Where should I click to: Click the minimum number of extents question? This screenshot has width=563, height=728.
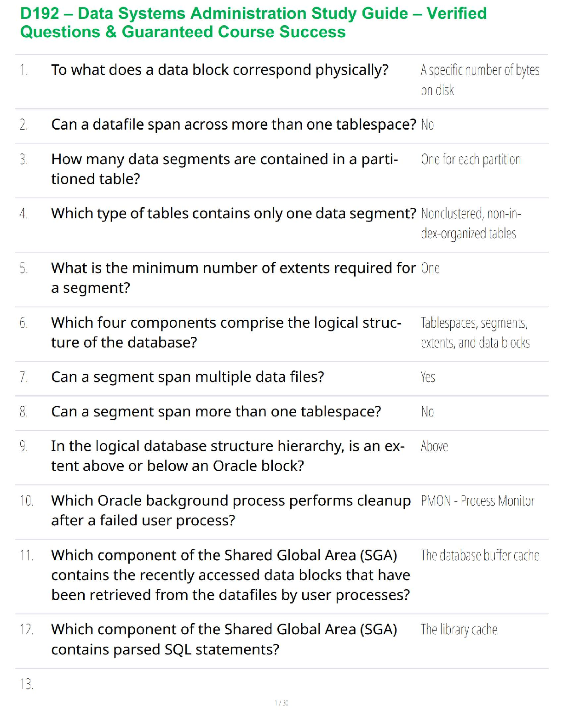point(233,278)
